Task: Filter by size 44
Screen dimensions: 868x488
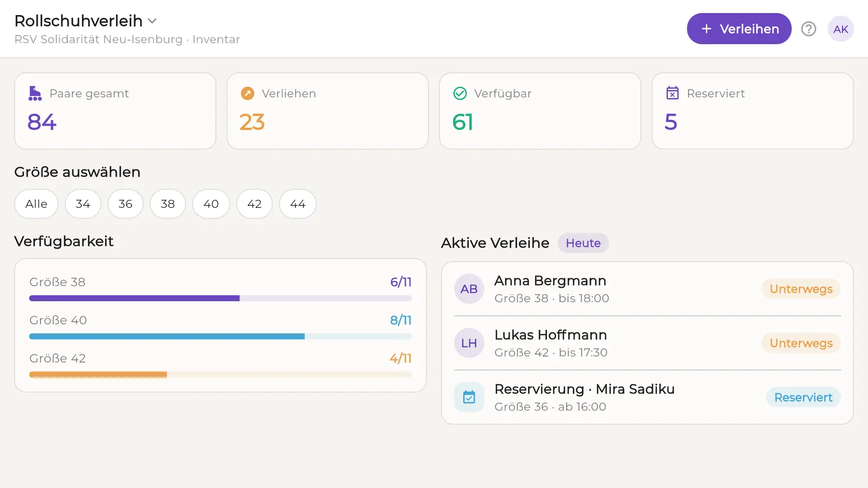Action: pyautogui.click(x=298, y=204)
